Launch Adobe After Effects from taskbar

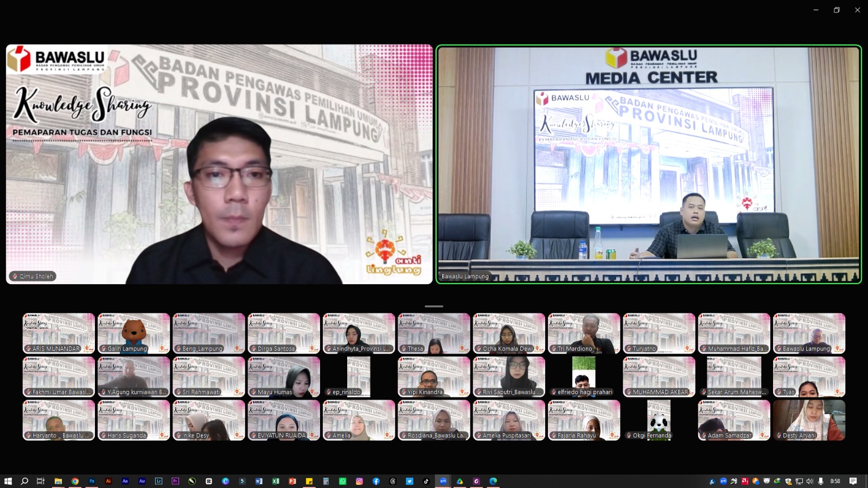(x=125, y=481)
